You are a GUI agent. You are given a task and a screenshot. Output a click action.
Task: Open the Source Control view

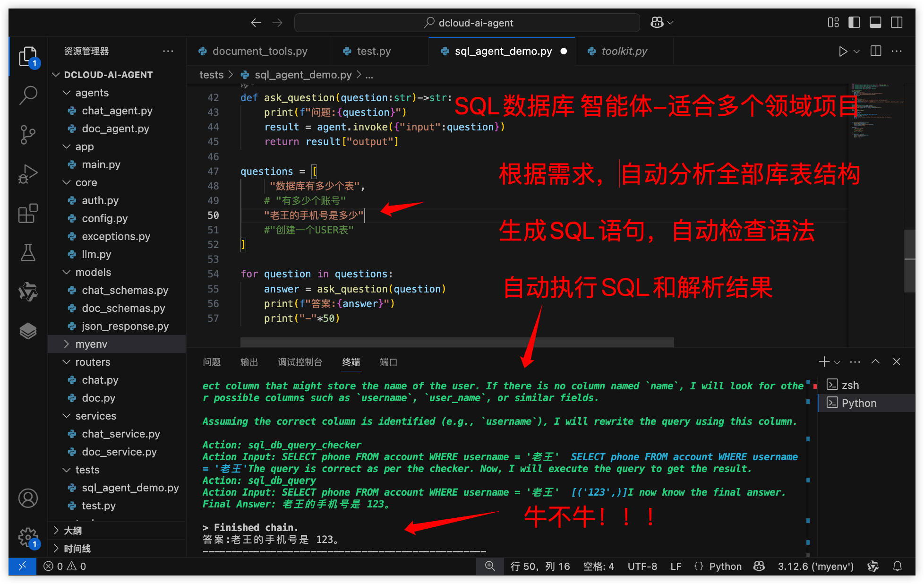[x=28, y=135]
